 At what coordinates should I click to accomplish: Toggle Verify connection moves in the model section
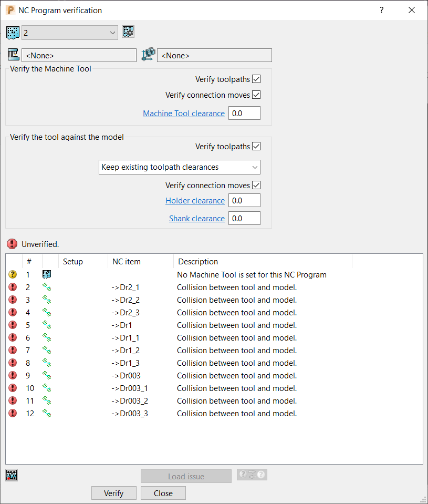coord(256,185)
